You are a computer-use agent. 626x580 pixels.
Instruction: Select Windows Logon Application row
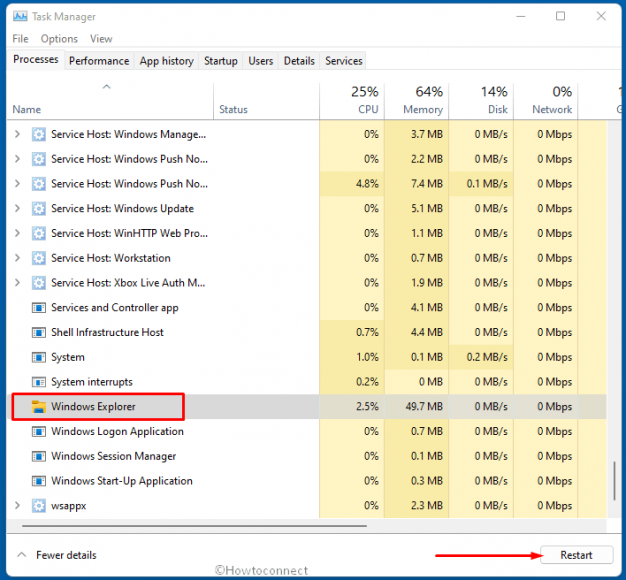(x=306, y=432)
